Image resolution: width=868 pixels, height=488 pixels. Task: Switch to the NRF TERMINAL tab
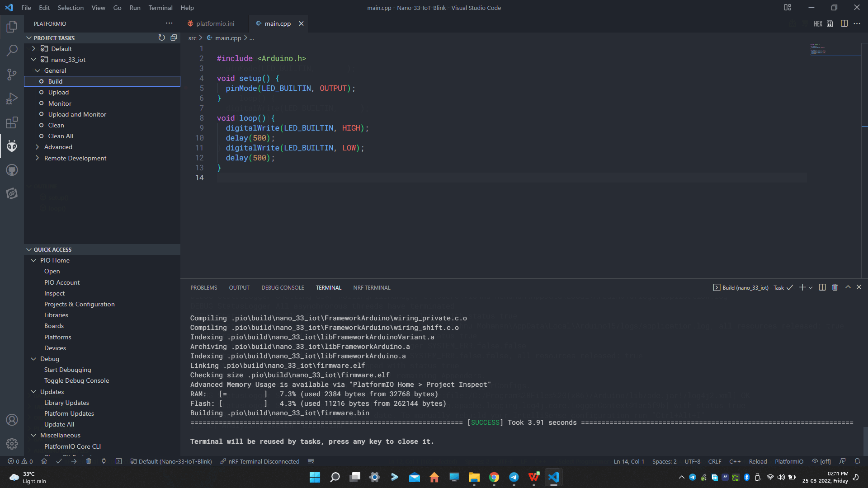[372, 288]
